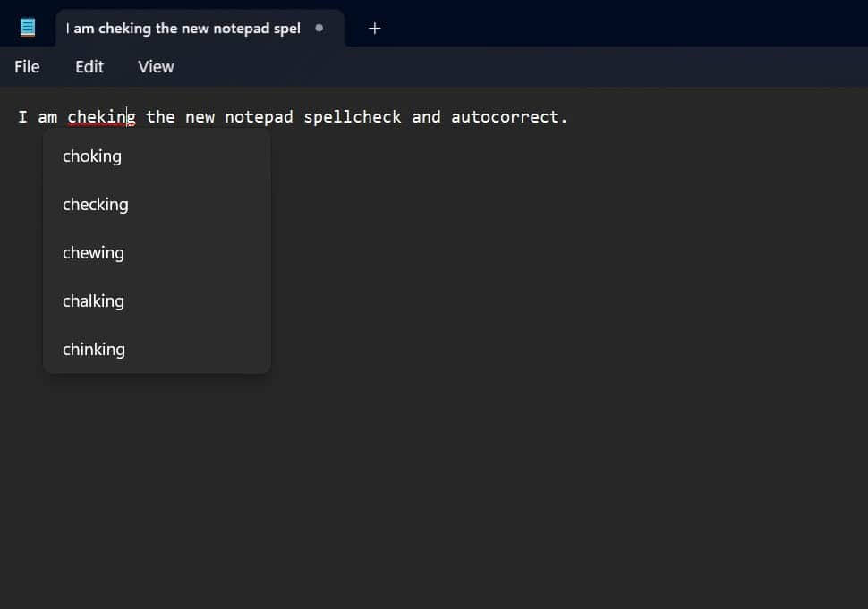The height and width of the screenshot is (609, 868).
Task: Click the Notepad app icon top-left
Action: tap(28, 26)
